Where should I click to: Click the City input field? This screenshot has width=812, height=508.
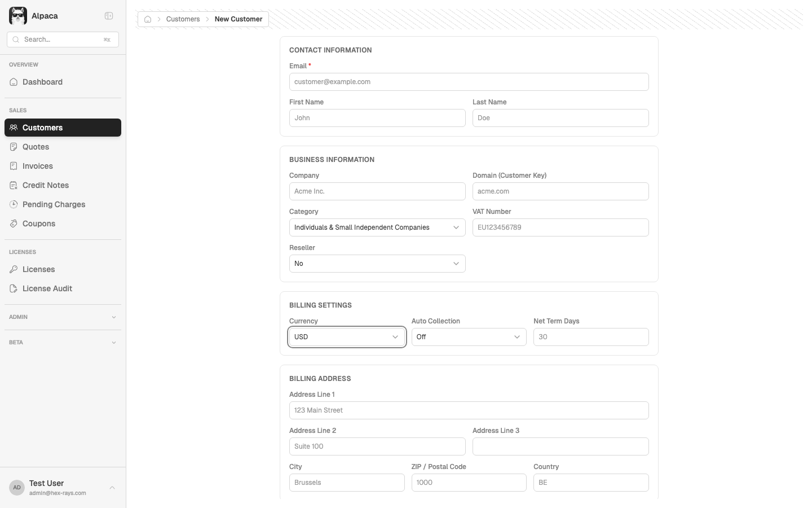(x=347, y=483)
